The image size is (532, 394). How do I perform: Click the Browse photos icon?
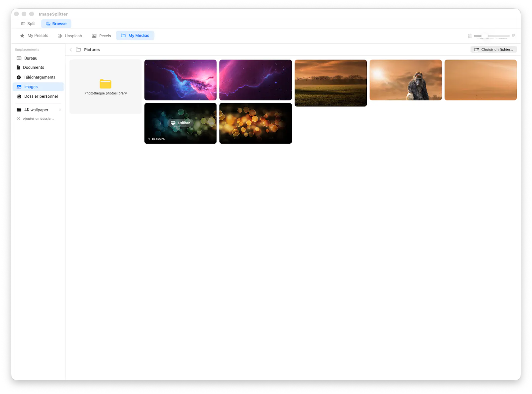point(48,24)
